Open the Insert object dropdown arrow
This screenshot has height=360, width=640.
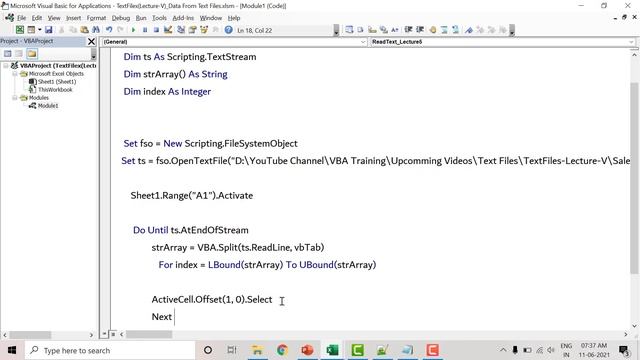point(40,30)
